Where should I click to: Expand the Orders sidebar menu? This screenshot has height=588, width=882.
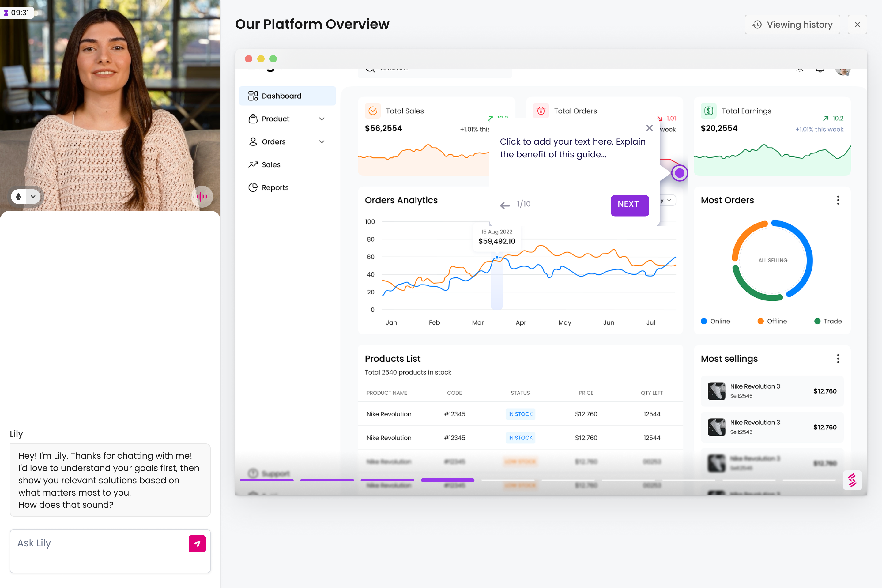(x=321, y=142)
